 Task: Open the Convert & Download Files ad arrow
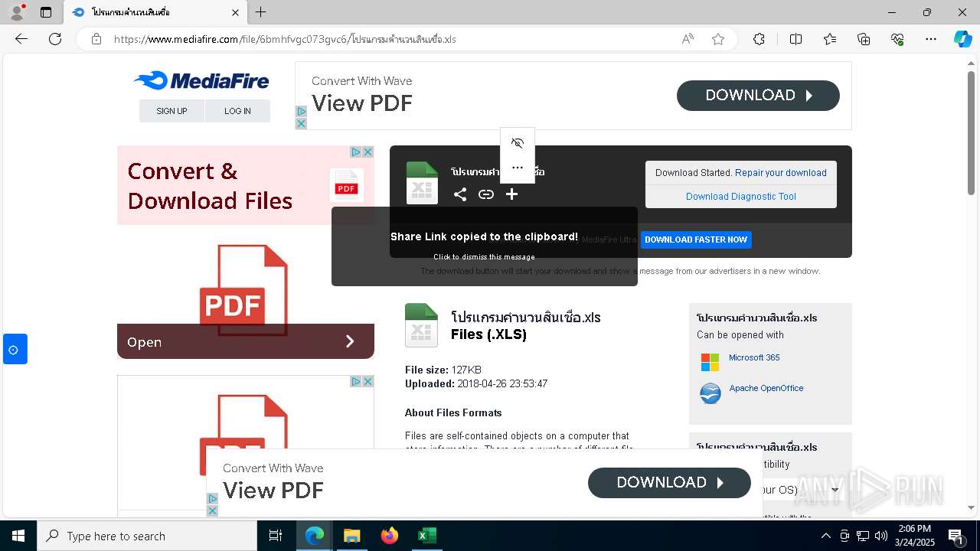pyautogui.click(x=350, y=341)
